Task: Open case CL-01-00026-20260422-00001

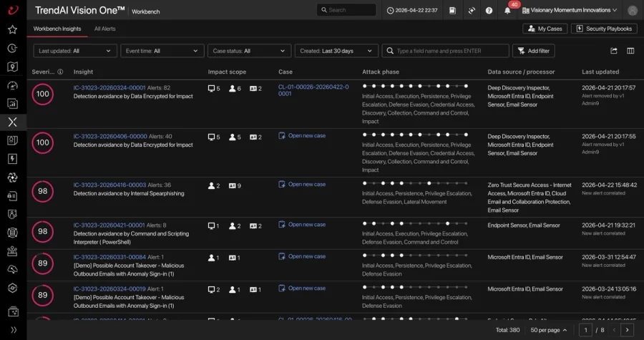Action: (313, 90)
